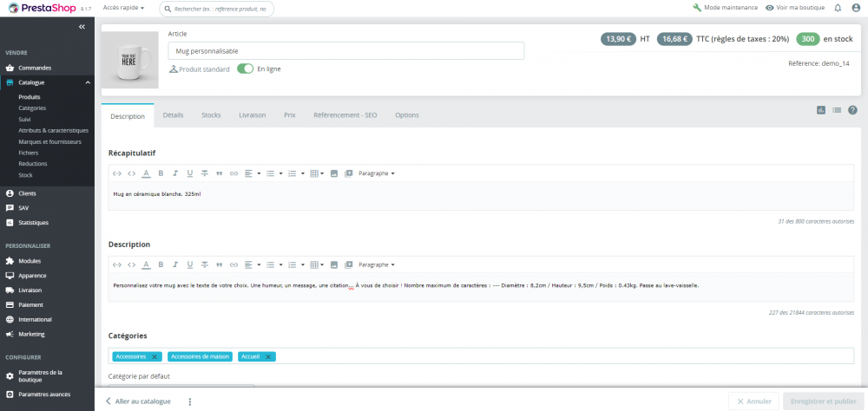The height and width of the screenshot is (411, 868).
Task: Open notifications bell icon
Action: coord(838,8)
